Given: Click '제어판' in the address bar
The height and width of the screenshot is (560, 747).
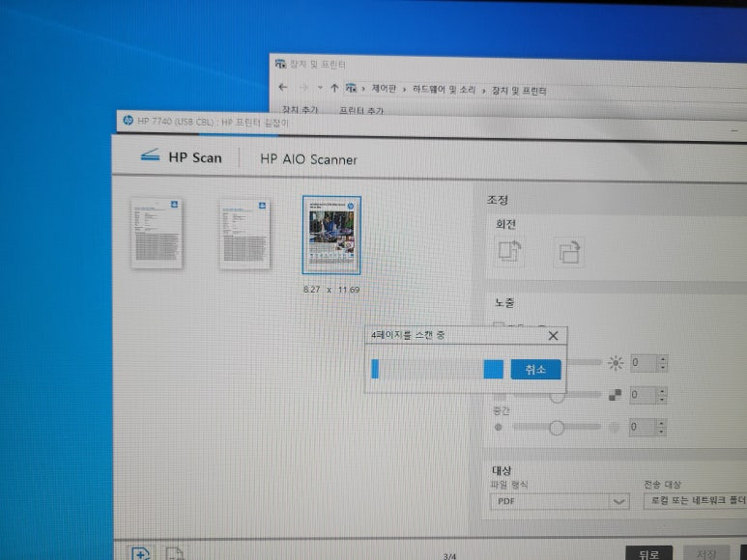Looking at the screenshot, I should coord(384,89).
